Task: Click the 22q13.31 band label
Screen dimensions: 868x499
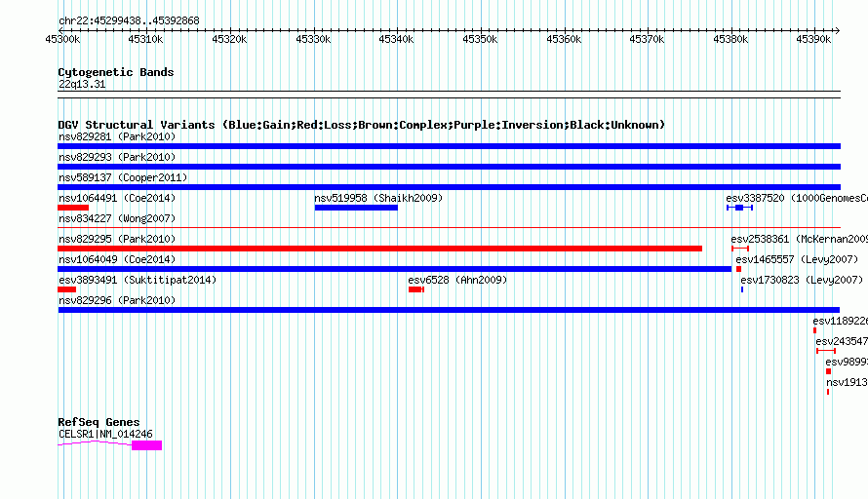Action: [x=82, y=84]
